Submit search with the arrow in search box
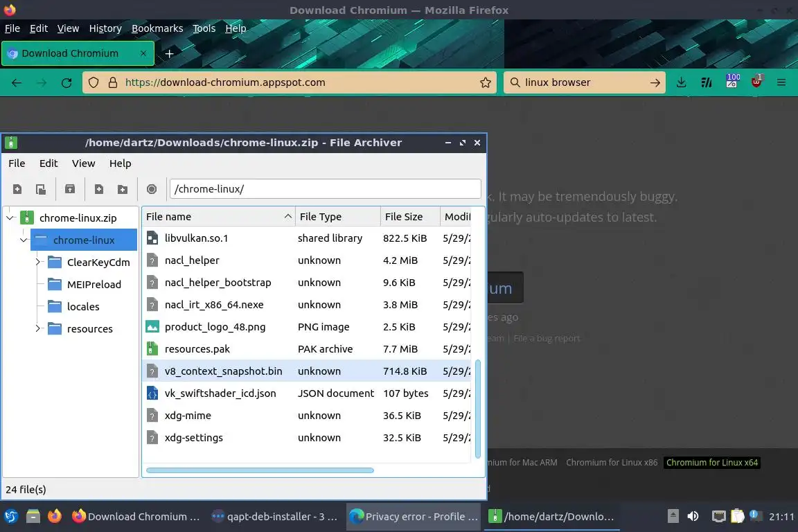Image resolution: width=798 pixels, height=532 pixels. 655,82
